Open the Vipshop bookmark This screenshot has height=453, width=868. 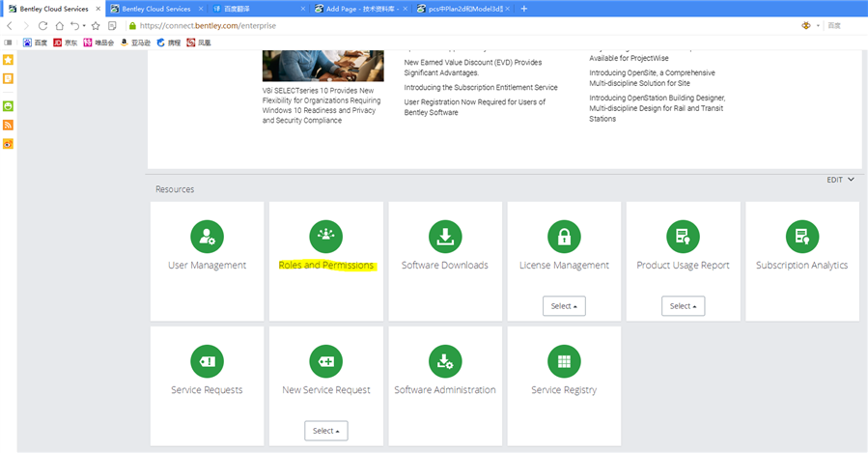[x=98, y=42]
